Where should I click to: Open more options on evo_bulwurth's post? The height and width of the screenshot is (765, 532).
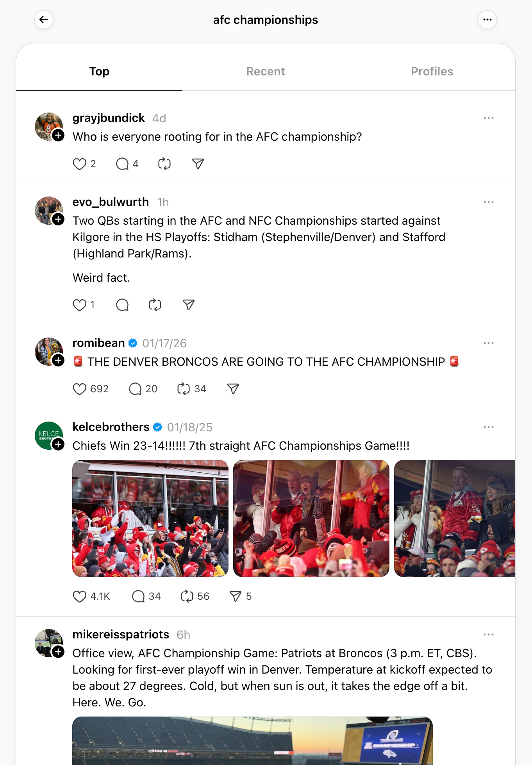488,202
